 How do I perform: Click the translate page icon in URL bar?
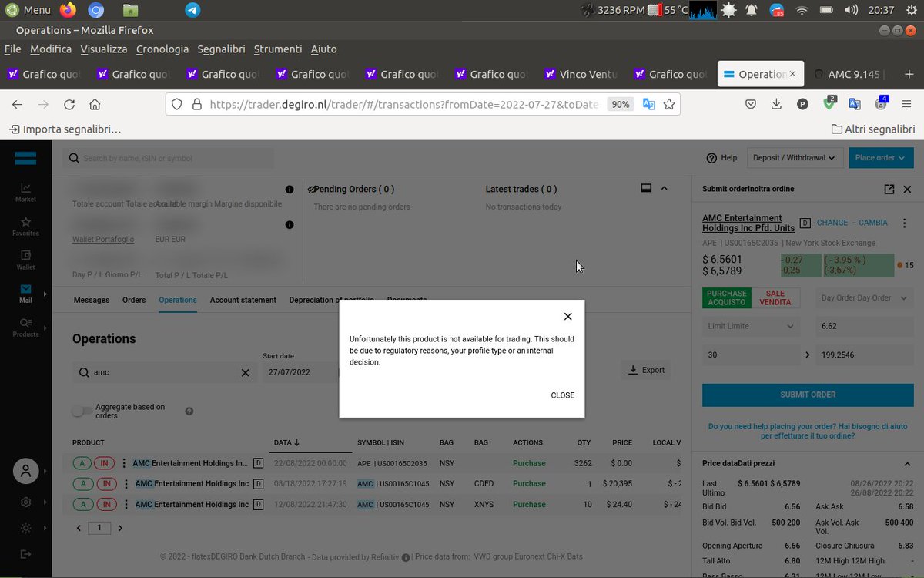649,104
